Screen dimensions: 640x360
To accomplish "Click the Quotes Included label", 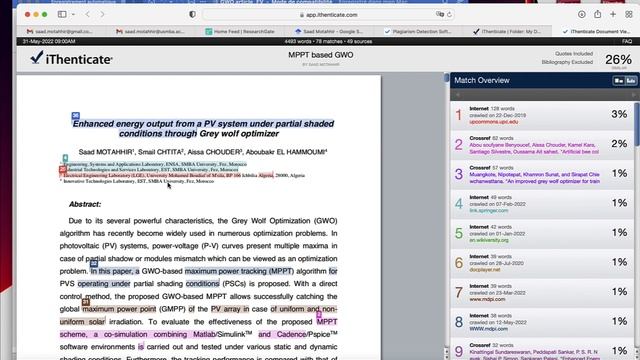I will coord(574,54).
